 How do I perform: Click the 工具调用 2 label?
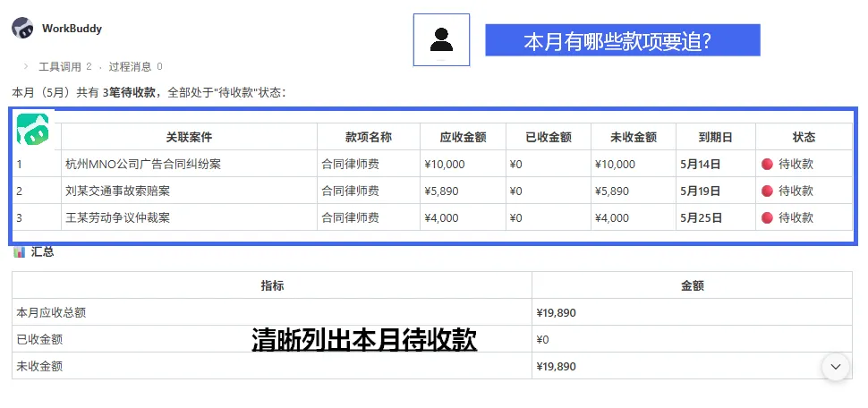coord(64,66)
